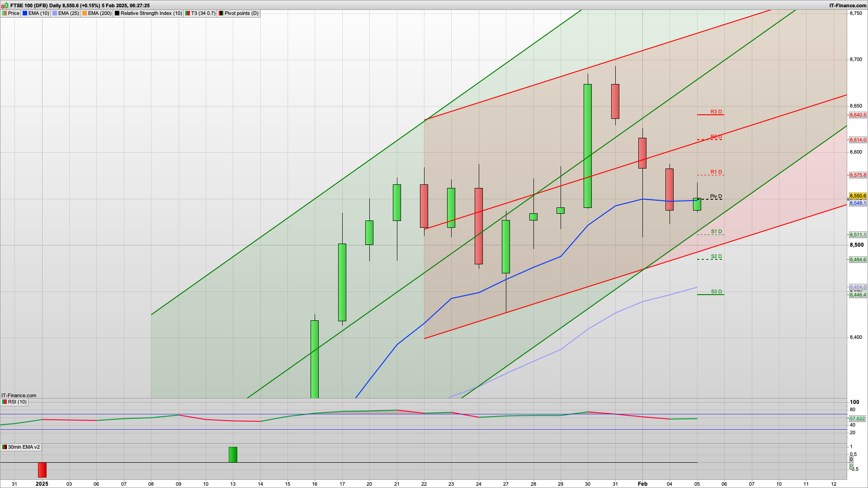Image resolution: width=868 pixels, height=488 pixels.
Task: Open the RSI (10) panel label
Action: click(x=14, y=402)
